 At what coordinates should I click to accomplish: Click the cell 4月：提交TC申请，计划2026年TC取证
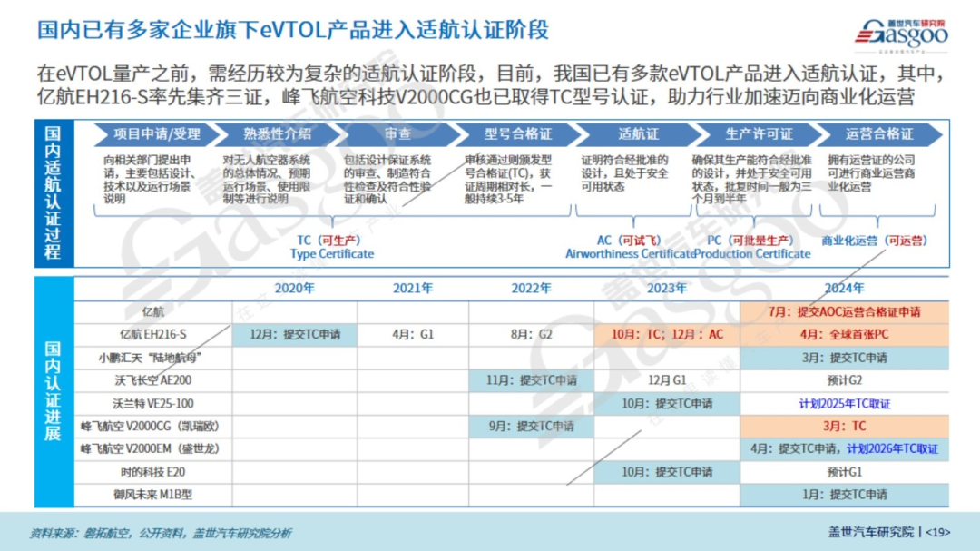(x=845, y=449)
